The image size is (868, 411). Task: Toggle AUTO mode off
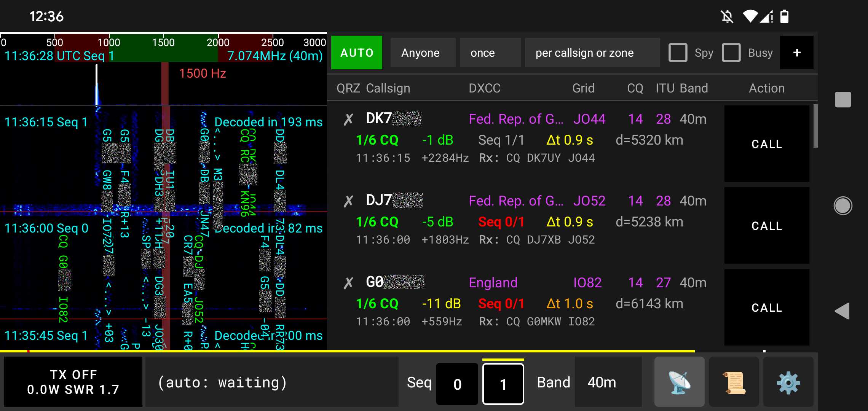point(356,53)
